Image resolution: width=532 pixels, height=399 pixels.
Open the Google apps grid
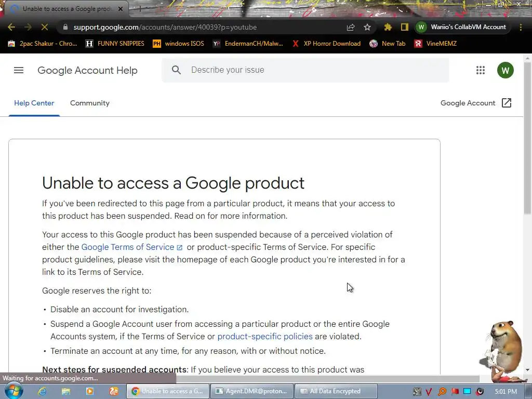point(481,70)
